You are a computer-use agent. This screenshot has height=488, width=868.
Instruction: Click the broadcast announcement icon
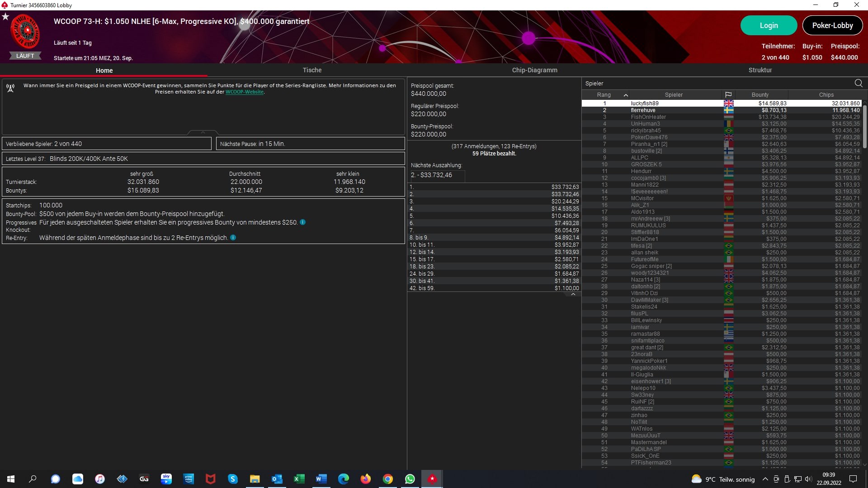pos(10,88)
